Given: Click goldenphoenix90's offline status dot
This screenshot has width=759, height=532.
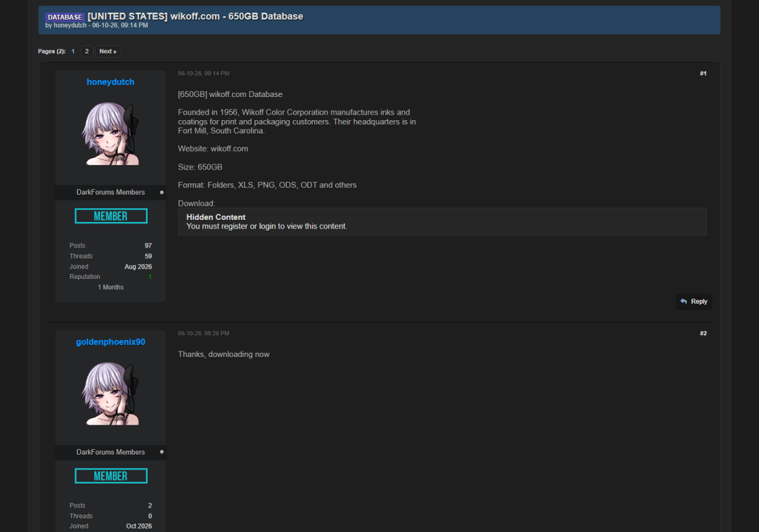Looking at the screenshot, I should point(162,452).
